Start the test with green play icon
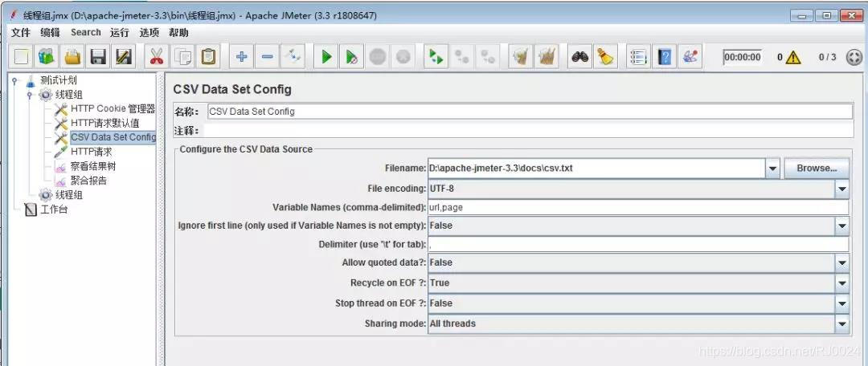The height and width of the screenshot is (366, 868). pyautogui.click(x=326, y=57)
